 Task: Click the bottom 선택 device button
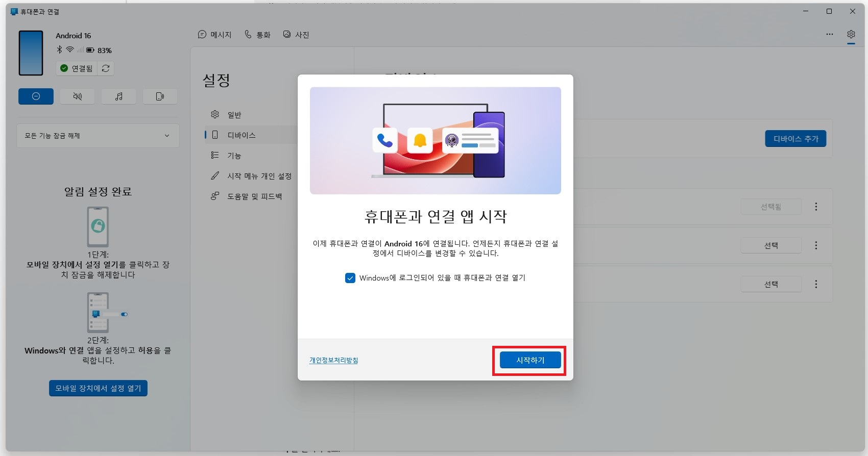point(771,284)
